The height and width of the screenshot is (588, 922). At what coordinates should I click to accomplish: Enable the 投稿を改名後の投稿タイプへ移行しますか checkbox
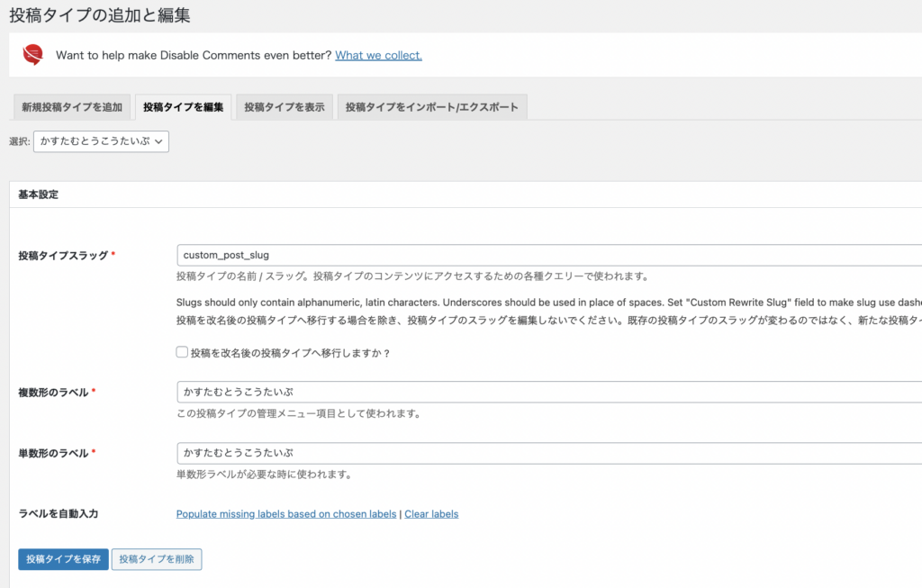pos(182,353)
